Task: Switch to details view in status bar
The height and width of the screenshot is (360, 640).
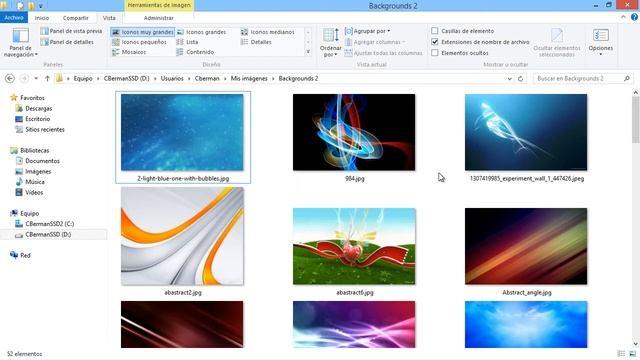Action: [x=621, y=353]
